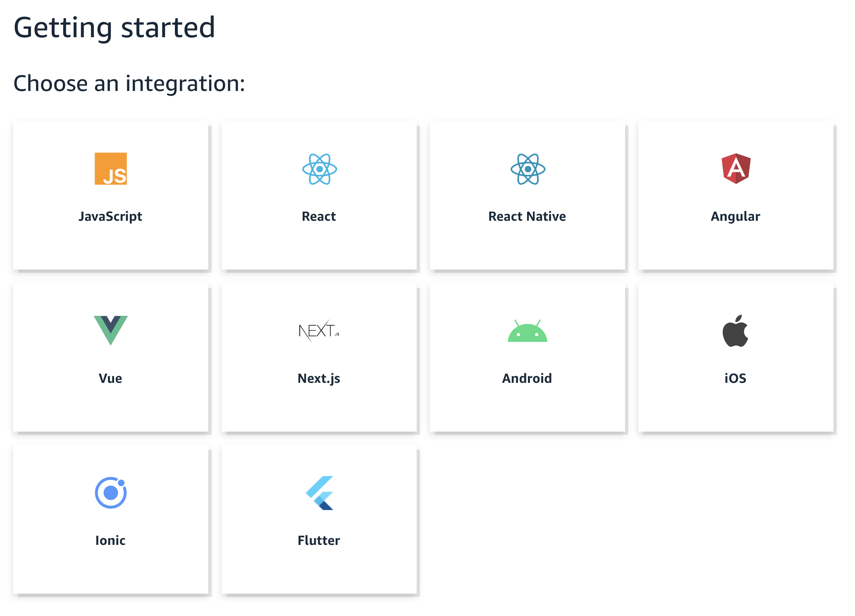Click the green Vue logo
The height and width of the screenshot is (616, 855).
tap(110, 330)
